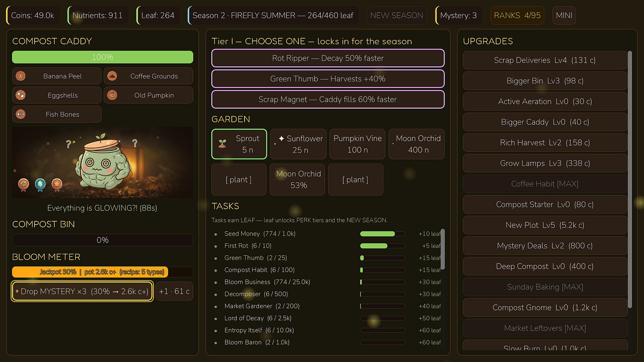Choose the Green Thumb perk
Screen dimensions: 644x362
pyautogui.click(x=328, y=79)
